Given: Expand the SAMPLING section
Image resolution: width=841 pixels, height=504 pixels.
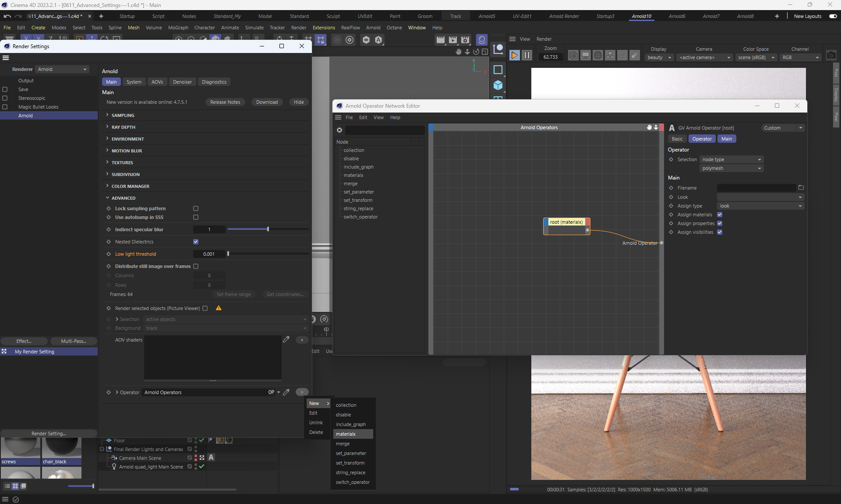Looking at the screenshot, I should pos(123,115).
